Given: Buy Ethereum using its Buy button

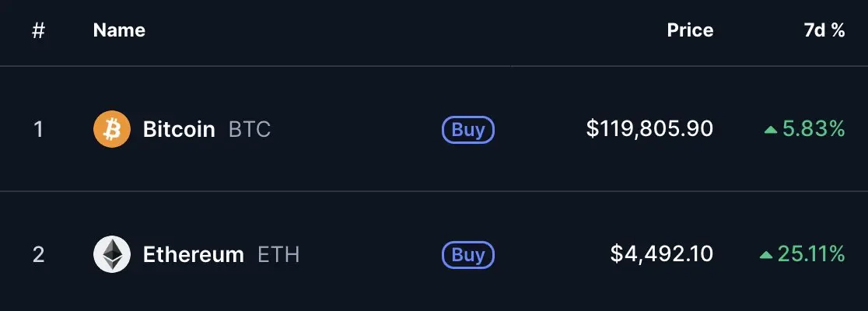Looking at the screenshot, I should tap(468, 254).
